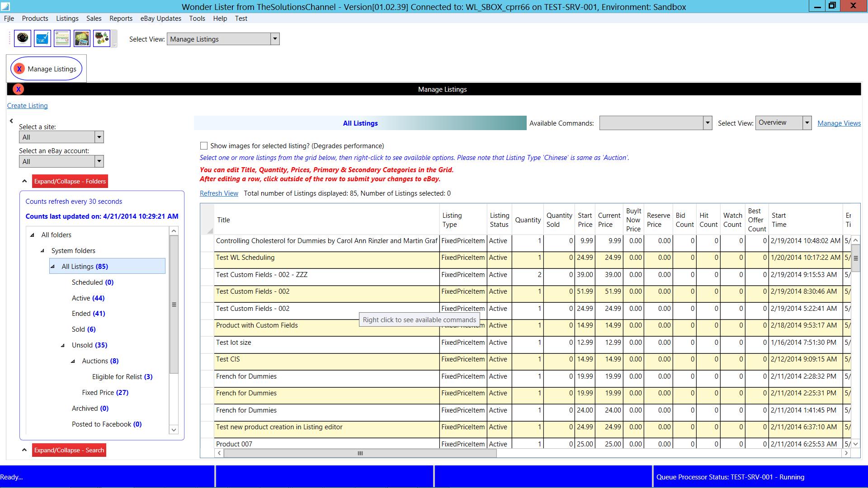
Task: Open the Test menu
Action: click(241, 19)
